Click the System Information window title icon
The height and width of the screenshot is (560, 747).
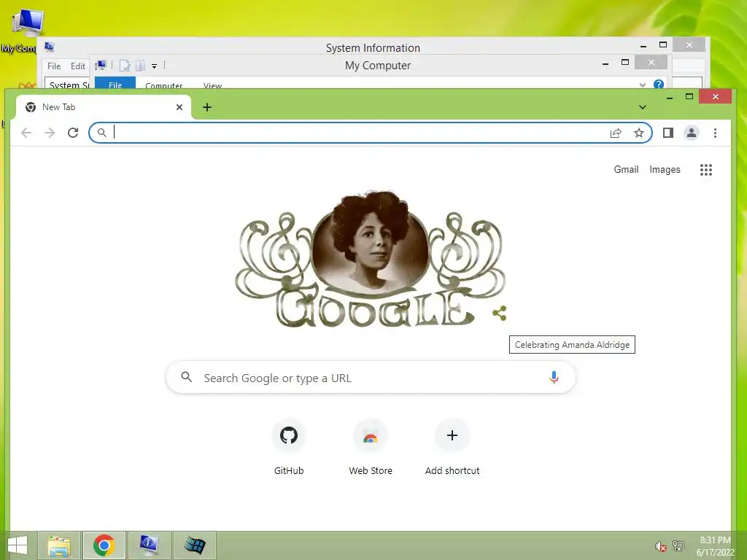click(x=50, y=47)
